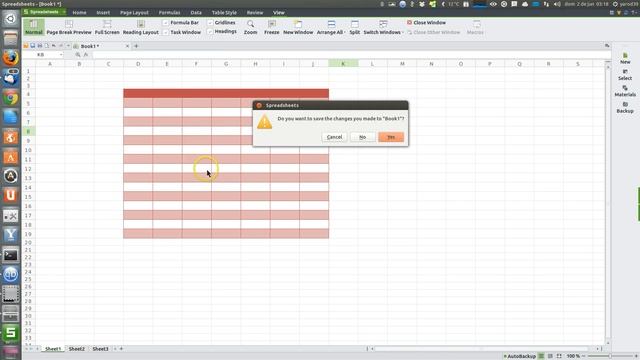Launch Firefox from the dock
Screen dimensions: 640x360
pos(11,58)
